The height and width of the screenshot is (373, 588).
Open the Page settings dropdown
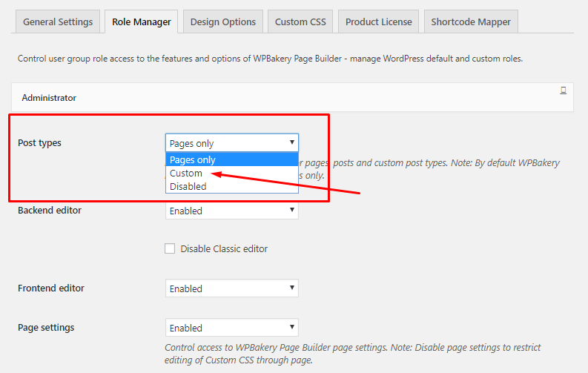[231, 328]
